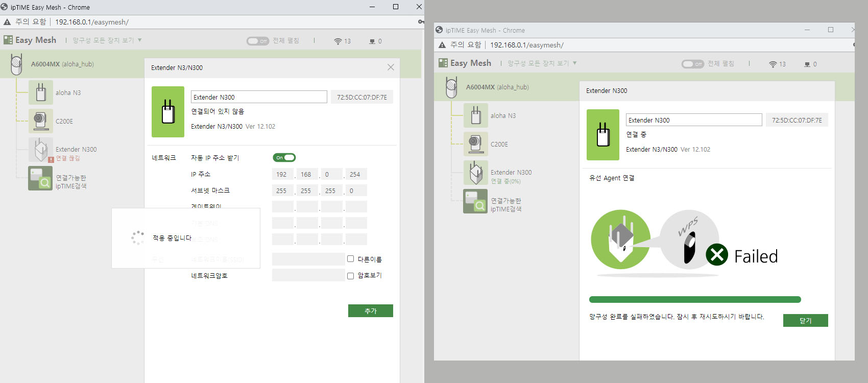Click the aloha N3 device icon in left window

click(x=41, y=92)
